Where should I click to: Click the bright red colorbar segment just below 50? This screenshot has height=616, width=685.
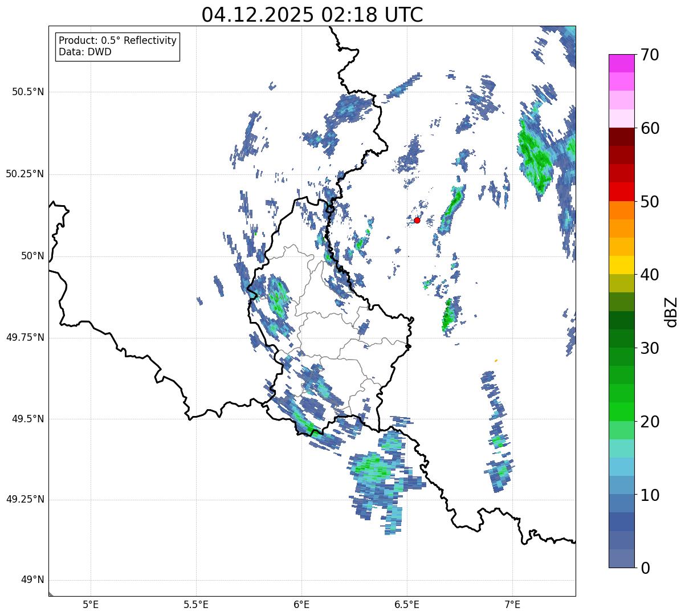pos(622,191)
